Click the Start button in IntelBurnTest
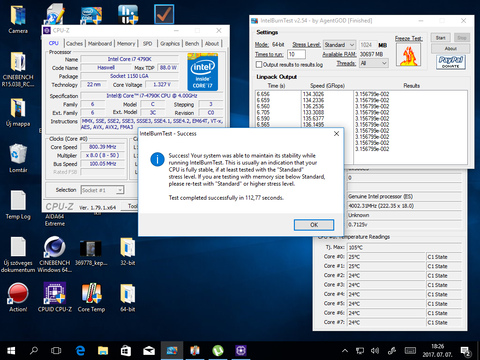The height and width of the screenshot is (360, 480). point(441,38)
